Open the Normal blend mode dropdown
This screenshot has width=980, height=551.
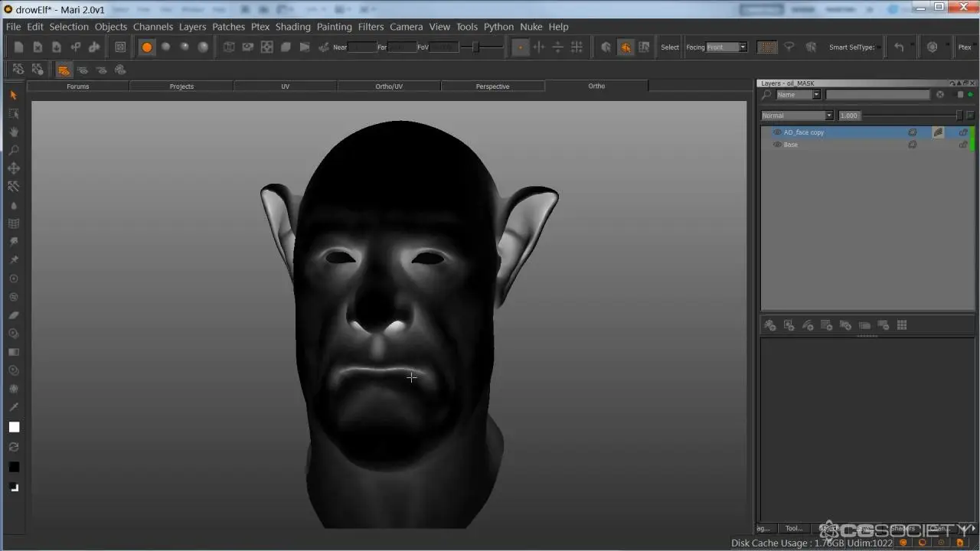797,116
